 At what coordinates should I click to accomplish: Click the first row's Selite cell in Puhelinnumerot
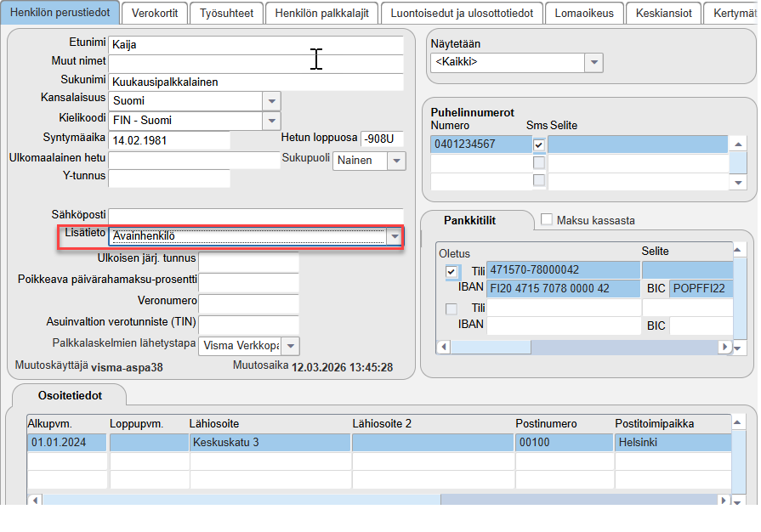click(638, 144)
